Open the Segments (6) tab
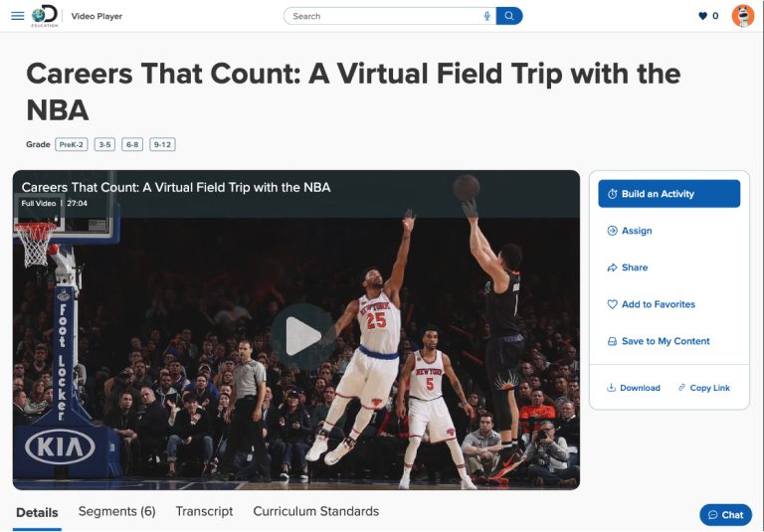764x532 pixels. 117,511
